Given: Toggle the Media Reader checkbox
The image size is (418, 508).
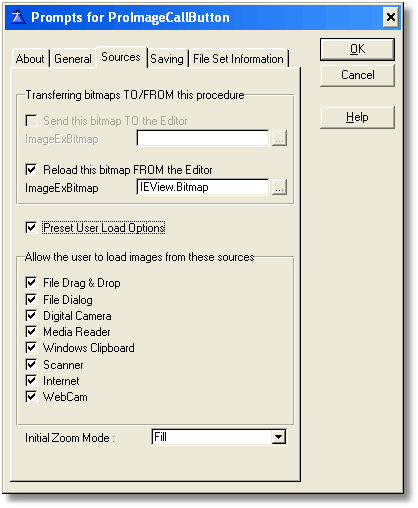Looking at the screenshot, I should (x=31, y=332).
